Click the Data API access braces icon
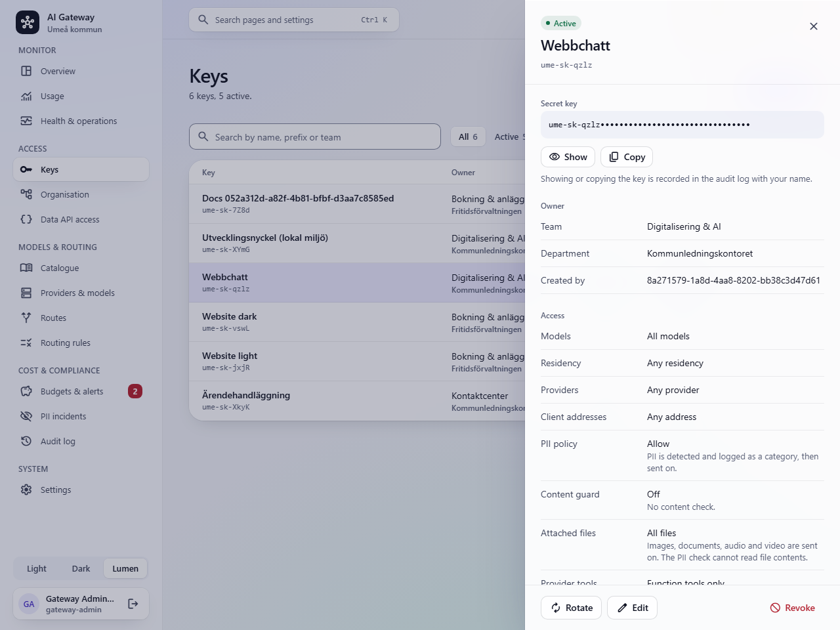This screenshot has width=840, height=630. pyautogui.click(x=26, y=219)
